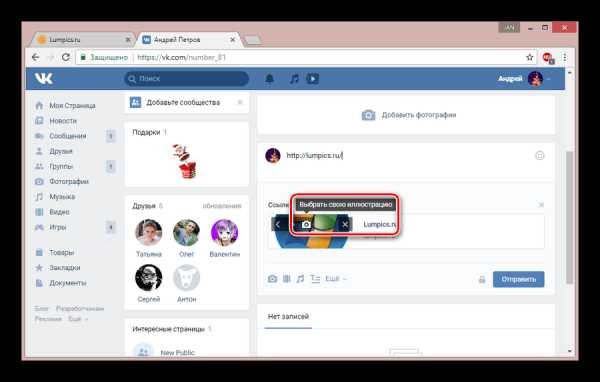Bookmark page with star icon
600x382 pixels.
click(x=530, y=57)
